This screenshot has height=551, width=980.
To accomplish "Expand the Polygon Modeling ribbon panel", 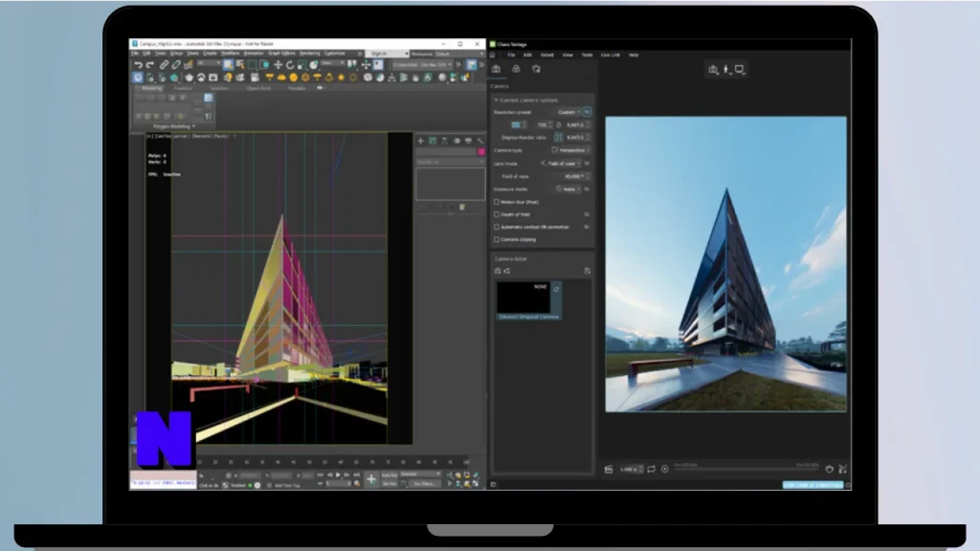I will 174,126.
